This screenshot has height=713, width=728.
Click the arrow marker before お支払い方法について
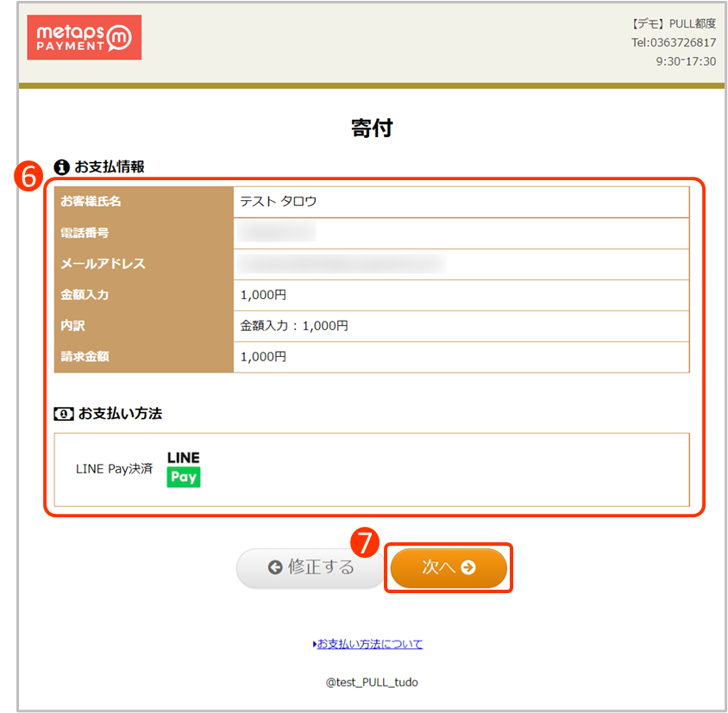tap(315, 644)
